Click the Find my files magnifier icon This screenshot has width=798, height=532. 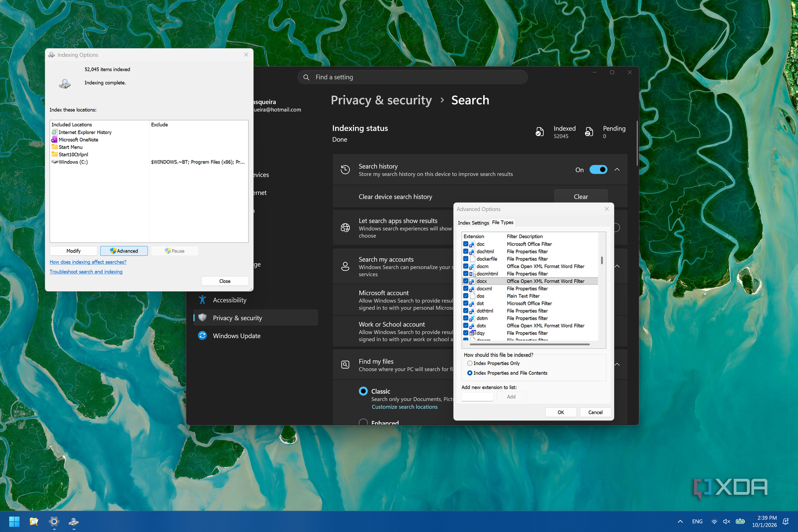point(345,365)
